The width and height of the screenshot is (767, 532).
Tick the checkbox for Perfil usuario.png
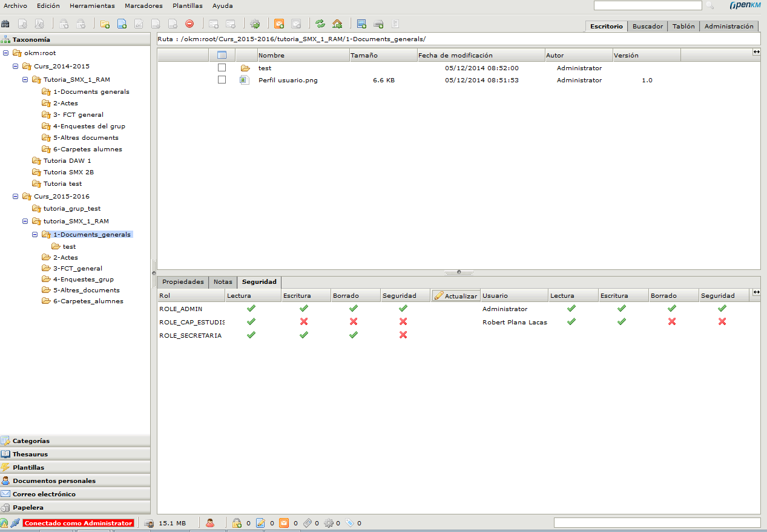pyautogui.click(x=222, y=80)
